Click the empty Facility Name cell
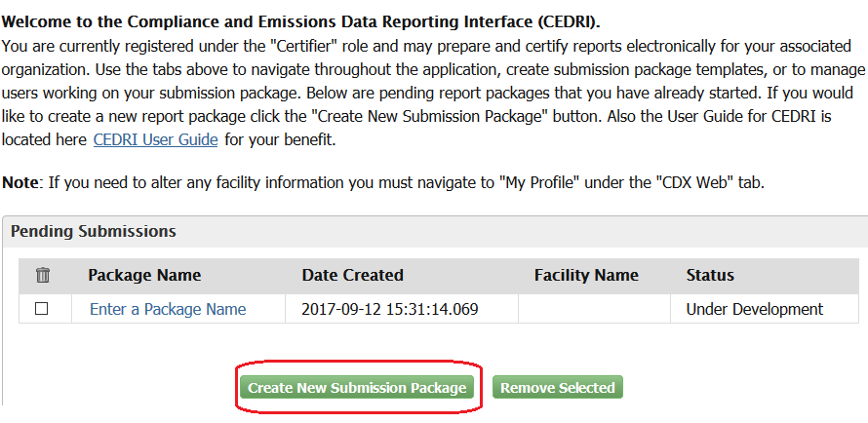This screenshot has width=868, height=423. pyautogui.click(x=594, y=309)
